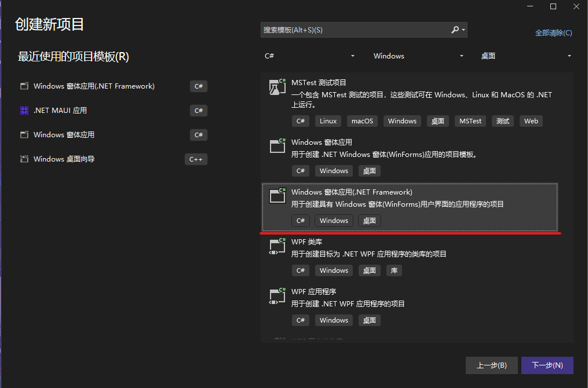Click the WPF 应用程序 template icon
The image size is (588, 388).
(x=277, y=296)
